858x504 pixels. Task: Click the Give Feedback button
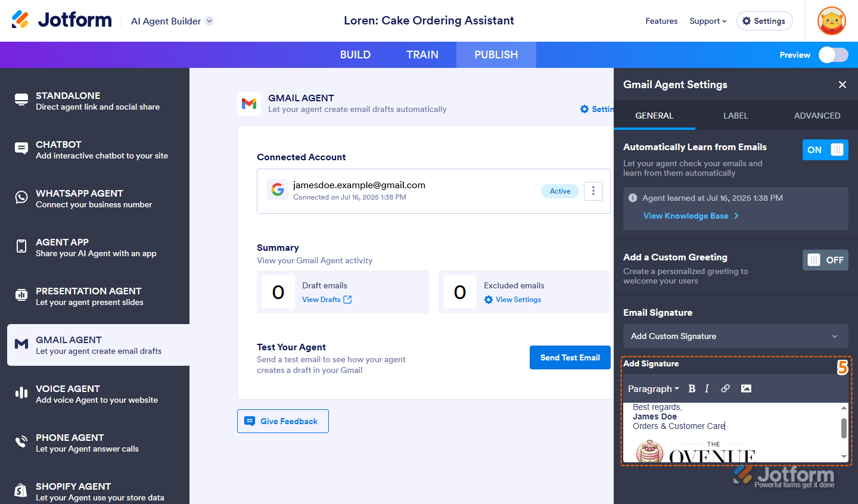point(283,421)
